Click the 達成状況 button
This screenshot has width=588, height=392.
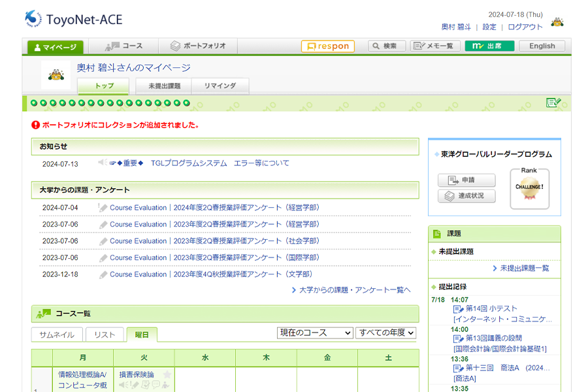466,196
